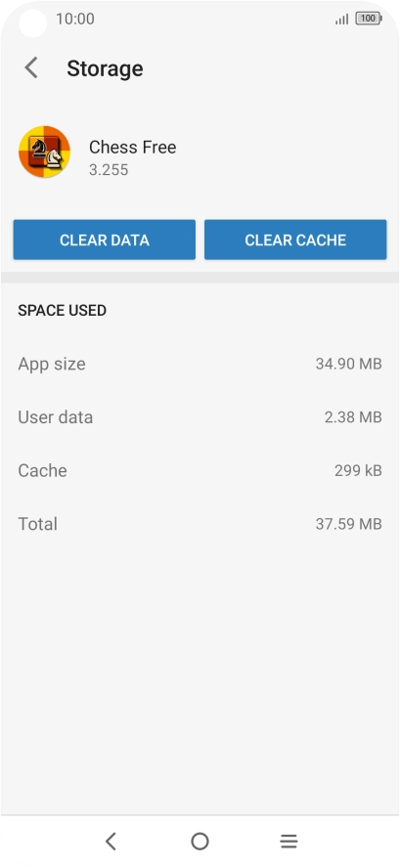Tap the Chess Free app name
The width and height of the screenshot is (400, 868).
pos(132,148)
